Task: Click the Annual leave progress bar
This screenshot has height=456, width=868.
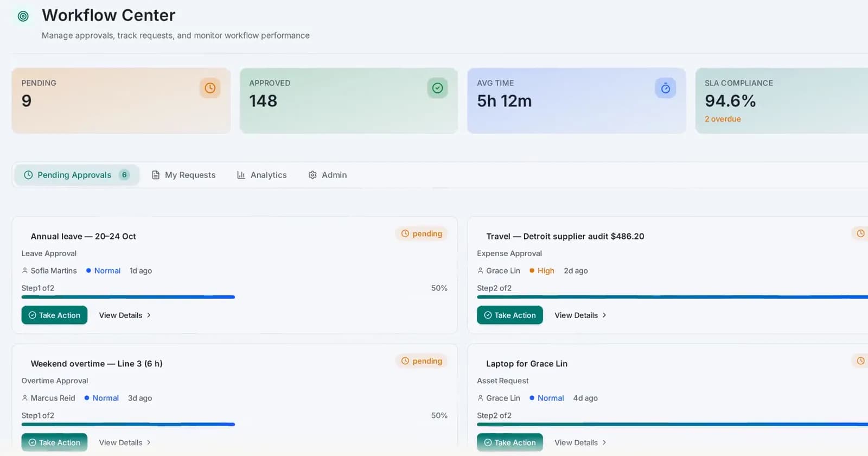Action: [234, 297]
